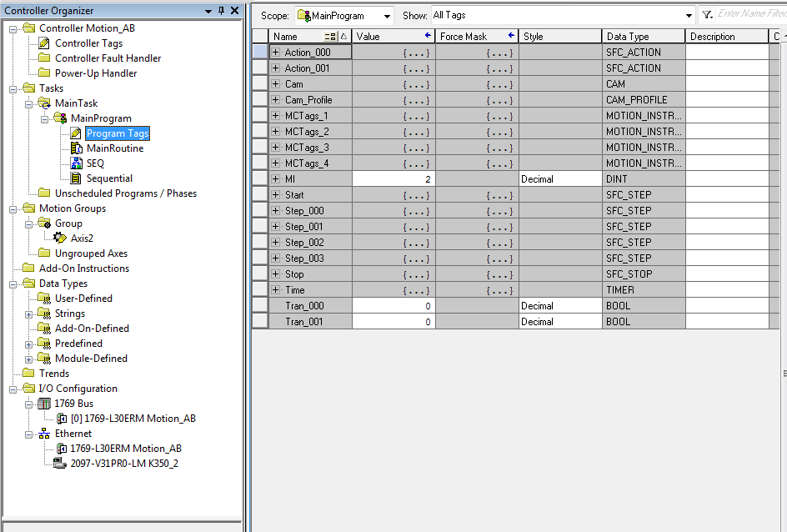
Task: Click the 1769 Bus backplane icon
Action: 45,404
